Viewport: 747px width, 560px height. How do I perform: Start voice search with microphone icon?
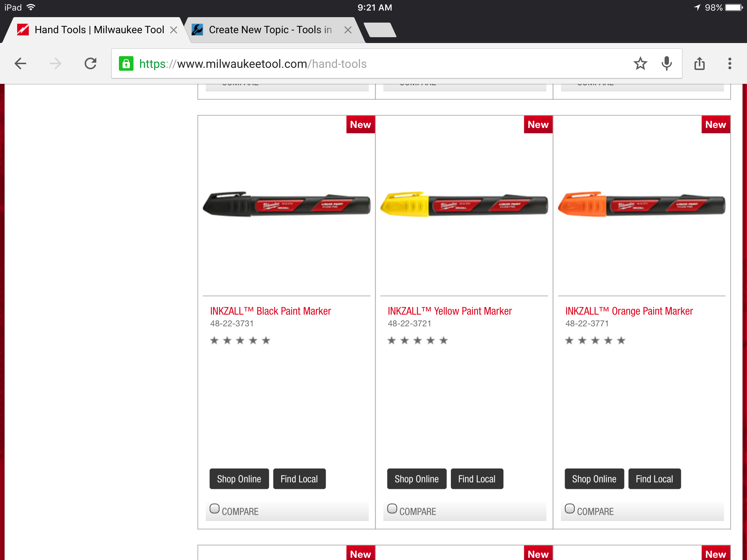[666, 63]
